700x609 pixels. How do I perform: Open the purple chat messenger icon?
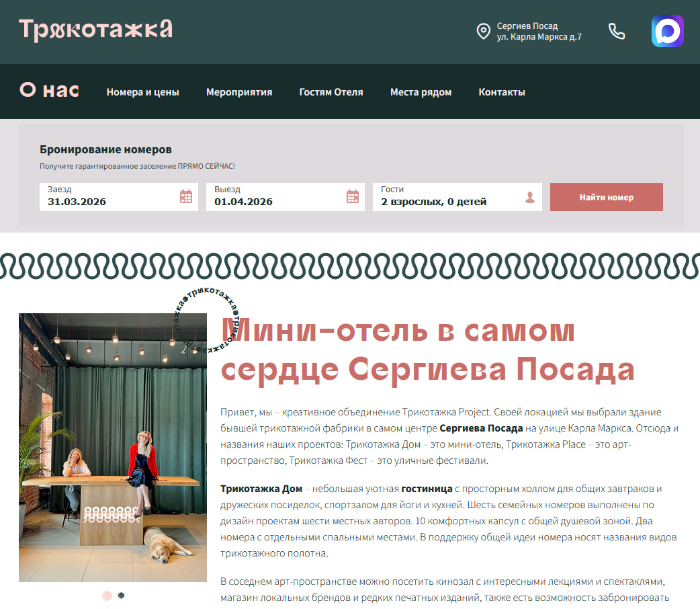pyautogui.click(x=667, y=31)
